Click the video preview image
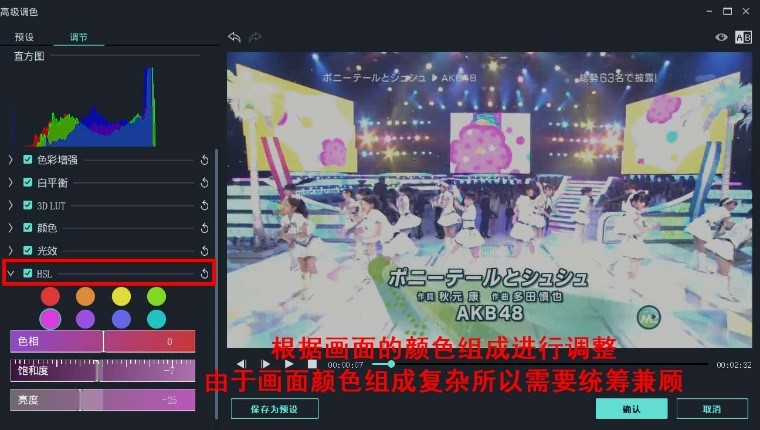Viewport: 760px width, 430px height. click(x=490, y=200)
